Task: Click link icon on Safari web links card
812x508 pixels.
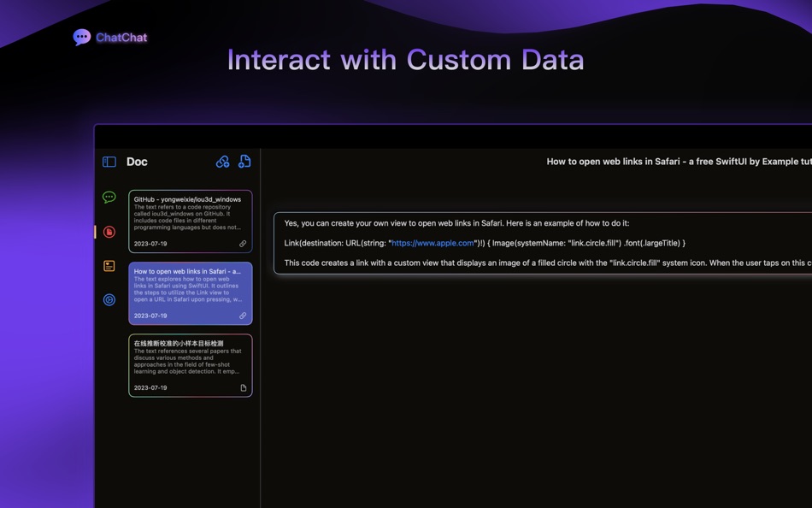Action: click(x=243, y=316)
